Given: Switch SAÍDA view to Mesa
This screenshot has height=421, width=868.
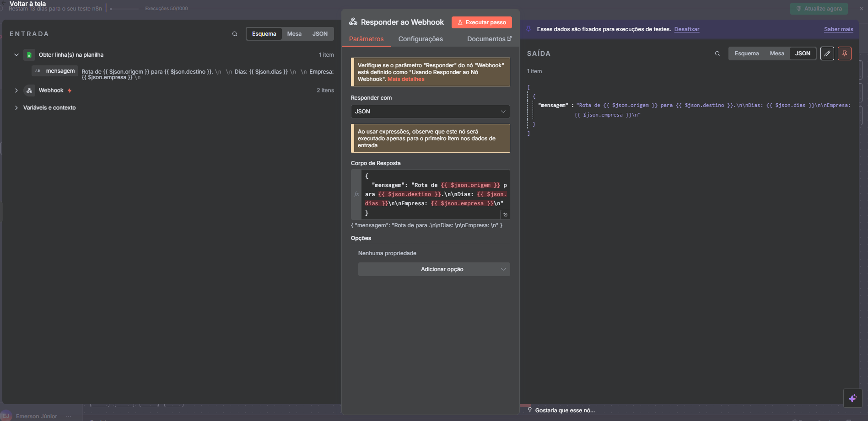Looking at the screenshot, I should tap(777, 53).
